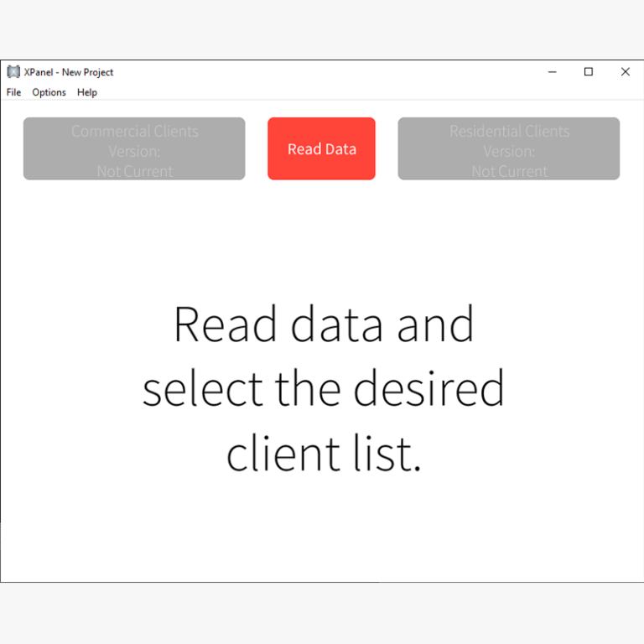Image resolution: width=644 pixels, height=644 pixels.
Task: Click 'Residential Clients' heading text on right button
Action: (509, 132)
